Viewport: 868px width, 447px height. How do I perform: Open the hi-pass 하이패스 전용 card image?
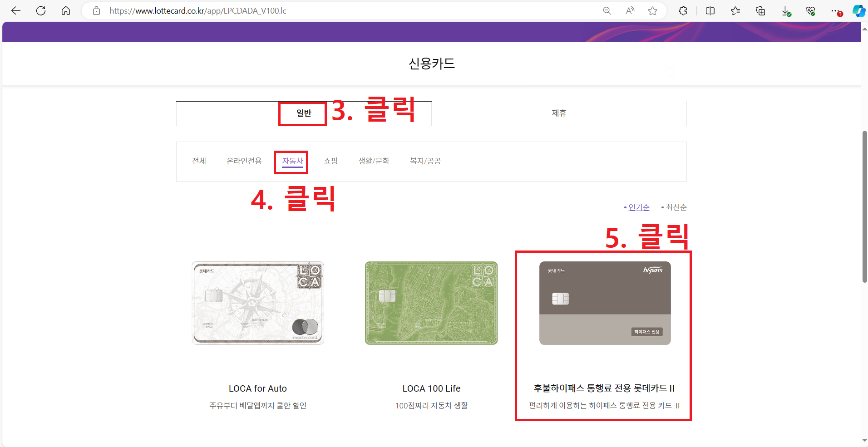click(605, 303)
